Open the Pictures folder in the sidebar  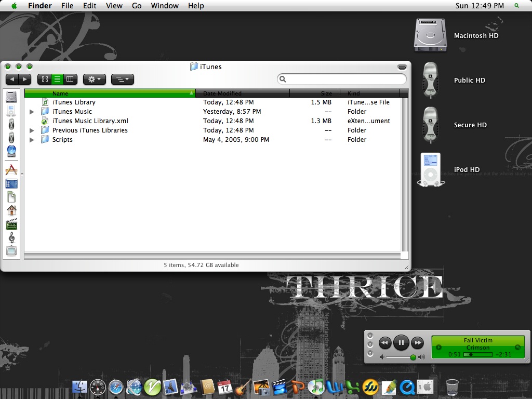point(11,251)
